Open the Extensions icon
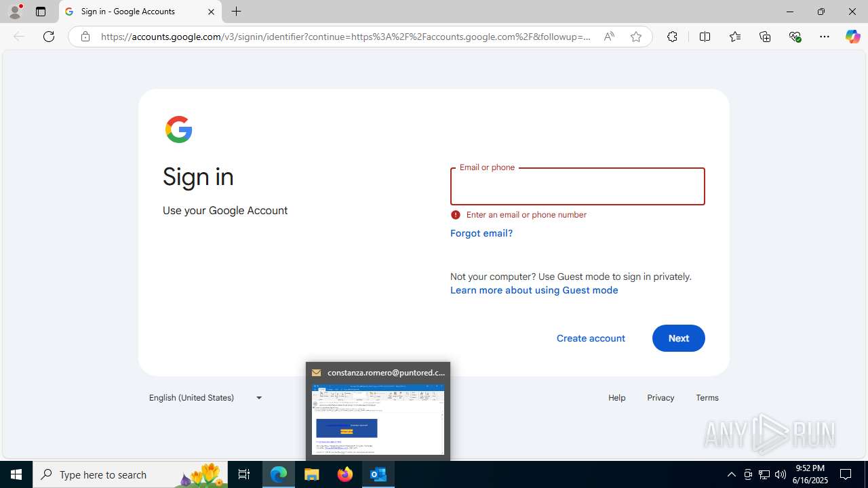 tap(672, 37)
